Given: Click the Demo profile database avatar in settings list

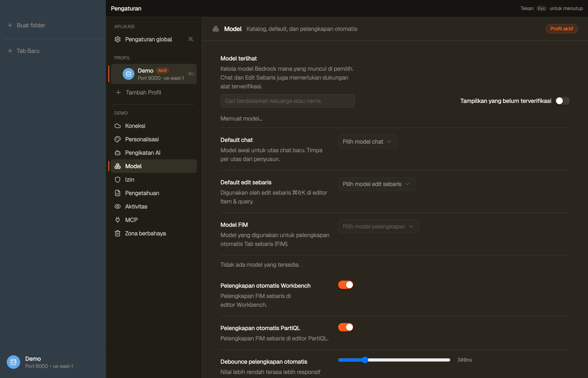Looking at the screenshot, I should 128,74.
